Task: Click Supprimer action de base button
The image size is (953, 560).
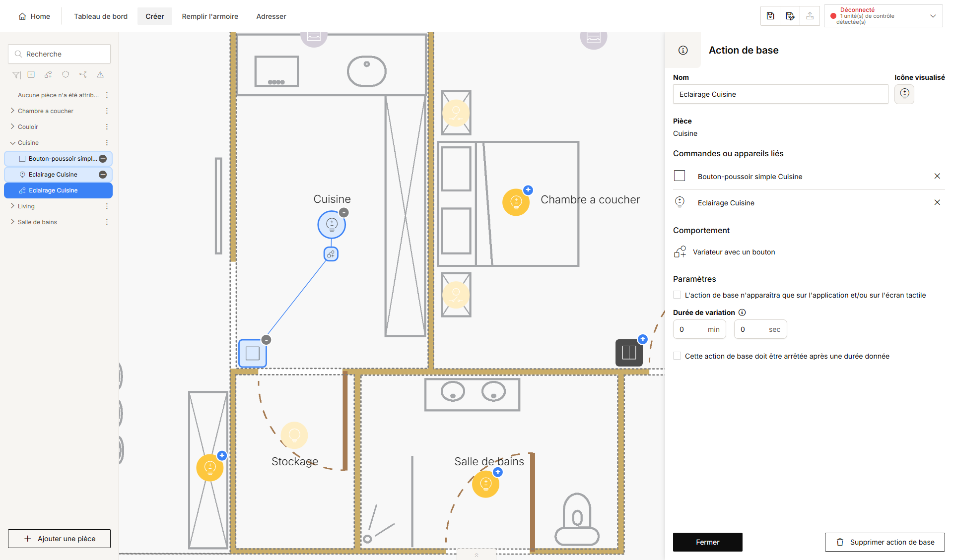Action: tap(885, 542)
